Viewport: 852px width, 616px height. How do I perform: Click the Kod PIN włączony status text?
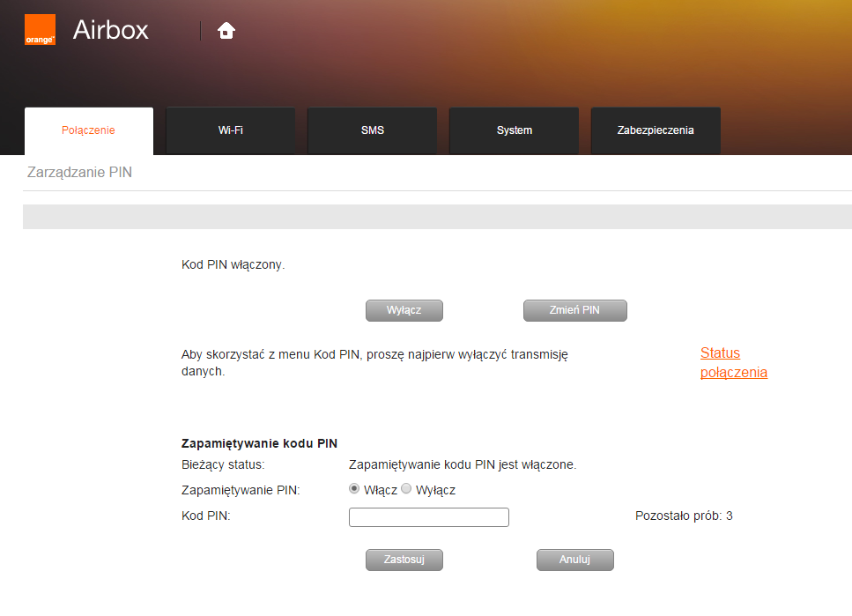click(233, 264)
